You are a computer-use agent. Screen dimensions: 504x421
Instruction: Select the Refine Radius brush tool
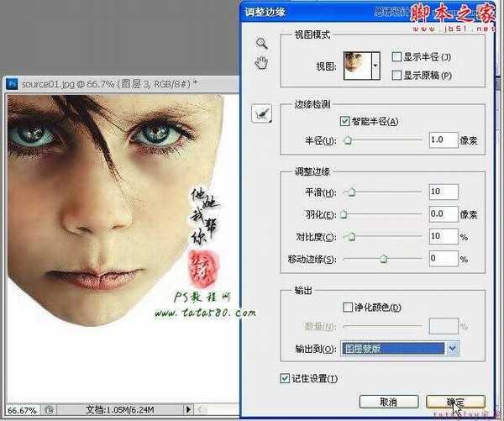pyautogui.click(x=261, y=113)
